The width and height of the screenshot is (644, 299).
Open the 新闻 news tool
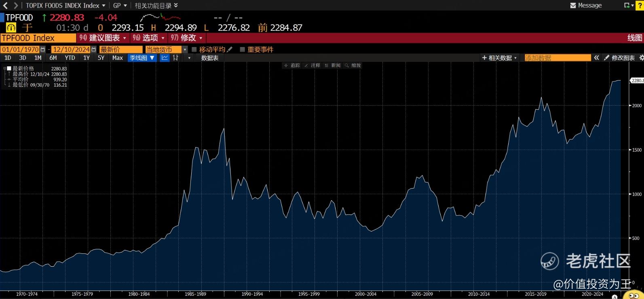click(332, 65)
